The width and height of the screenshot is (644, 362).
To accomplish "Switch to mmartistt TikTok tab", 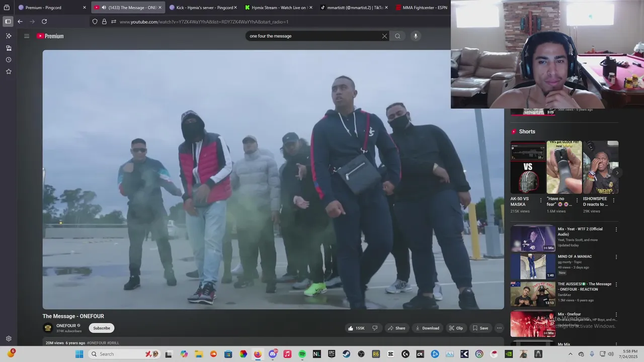I will pos(354,8).
